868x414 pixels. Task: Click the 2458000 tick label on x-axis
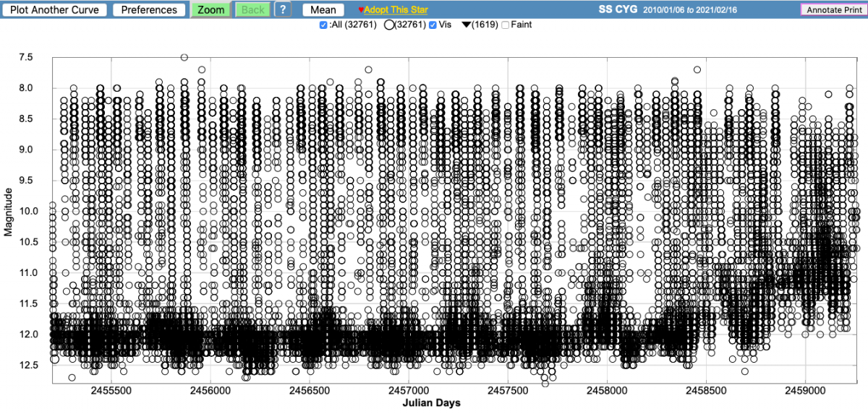click(x=606, y=390)
